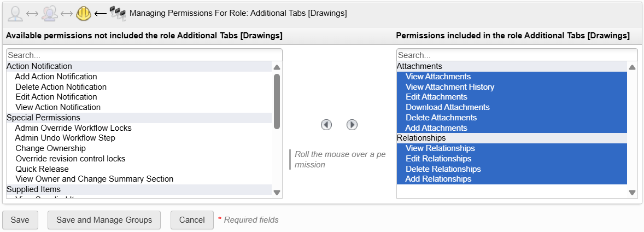Deselect View Attachment History permission
Viewport: 644px width, 232px height.
click(x=449, y=87)
